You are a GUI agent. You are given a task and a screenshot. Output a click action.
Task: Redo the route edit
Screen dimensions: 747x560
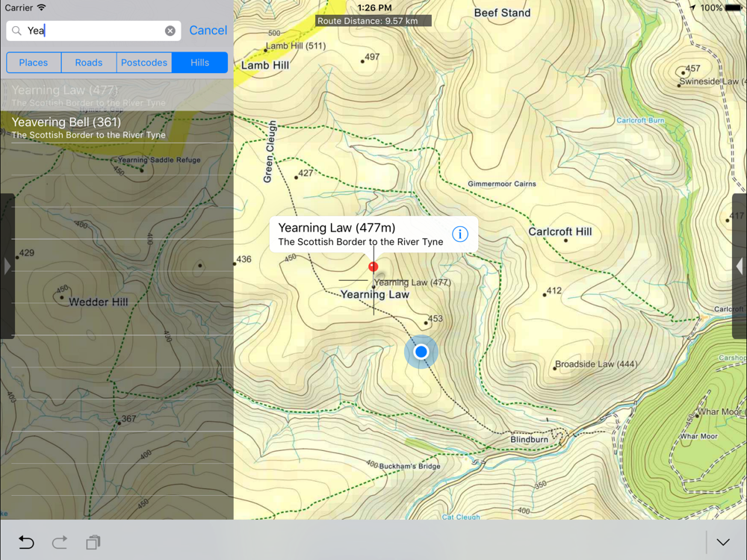point(60,542)
